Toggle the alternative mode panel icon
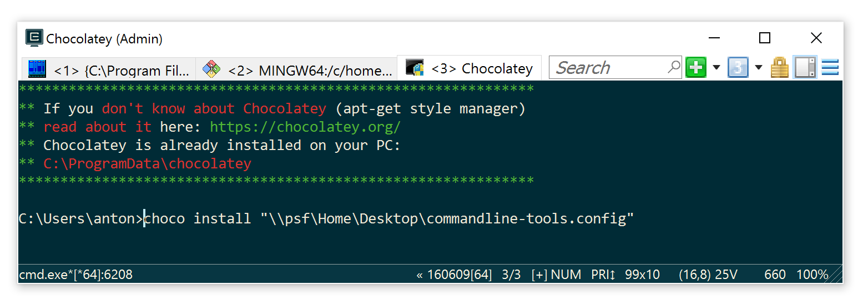 (x=805, y=68)
